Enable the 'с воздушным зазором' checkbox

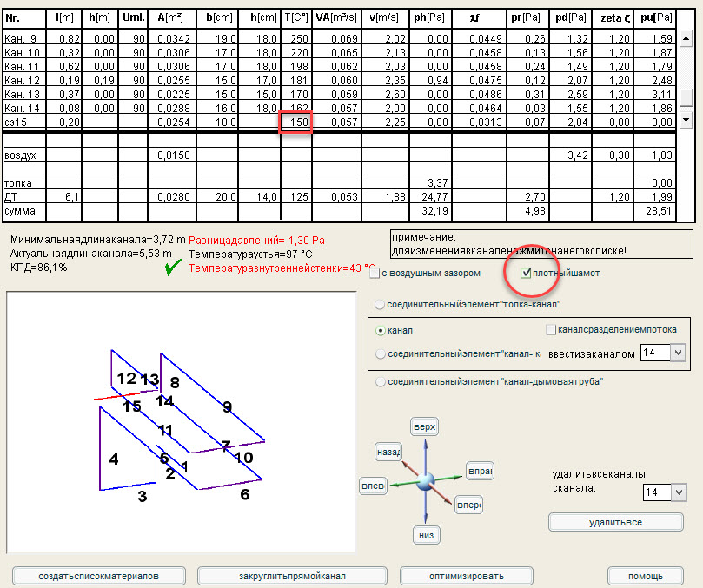(x=374, y=274)
